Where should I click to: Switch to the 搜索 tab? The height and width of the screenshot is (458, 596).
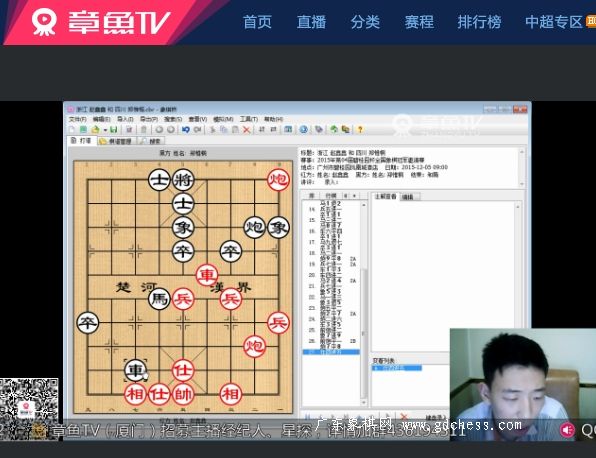151,141
